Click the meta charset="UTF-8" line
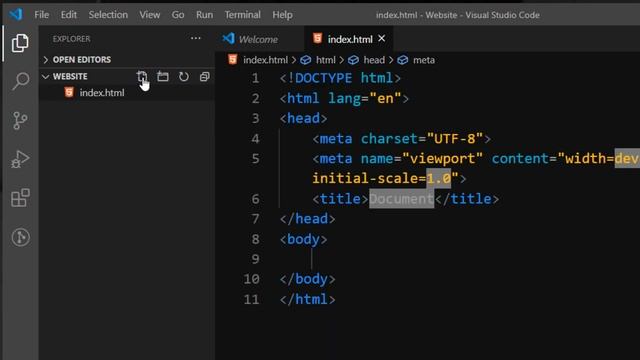Screen dimensions: 640x360 402,139
